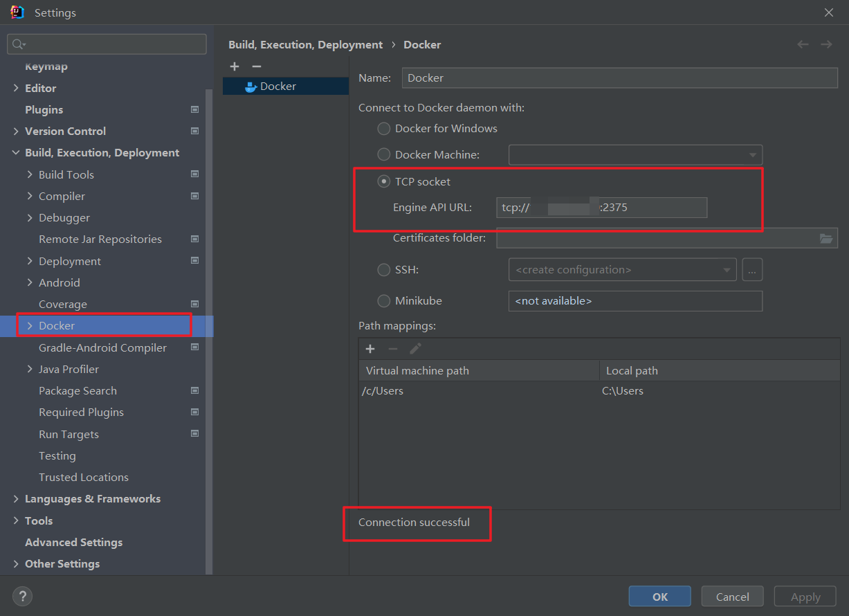Select the Docker for Windows radio button
This screenshot has height=616, width=849.
pyautogui.click(x=383, y=128)
